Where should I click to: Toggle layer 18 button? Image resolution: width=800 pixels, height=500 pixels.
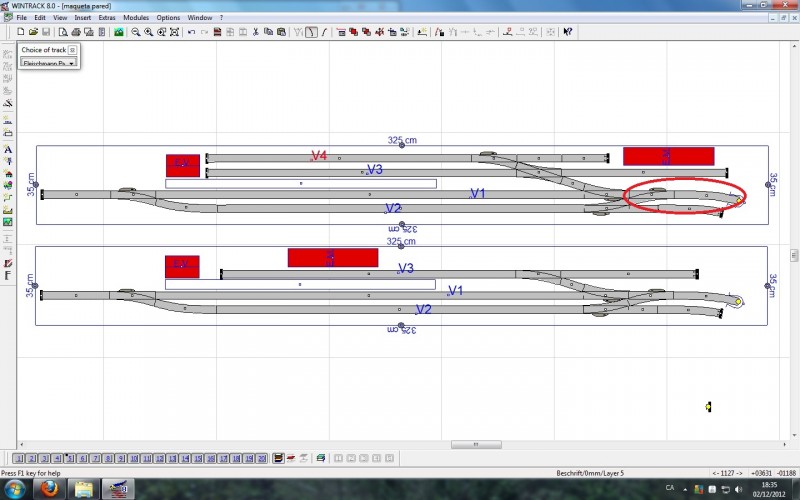coord(236,458)
